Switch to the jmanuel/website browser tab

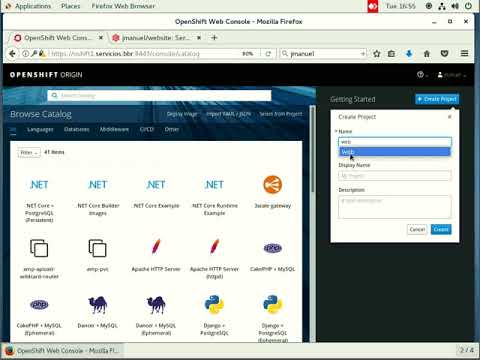pos(157,38)
